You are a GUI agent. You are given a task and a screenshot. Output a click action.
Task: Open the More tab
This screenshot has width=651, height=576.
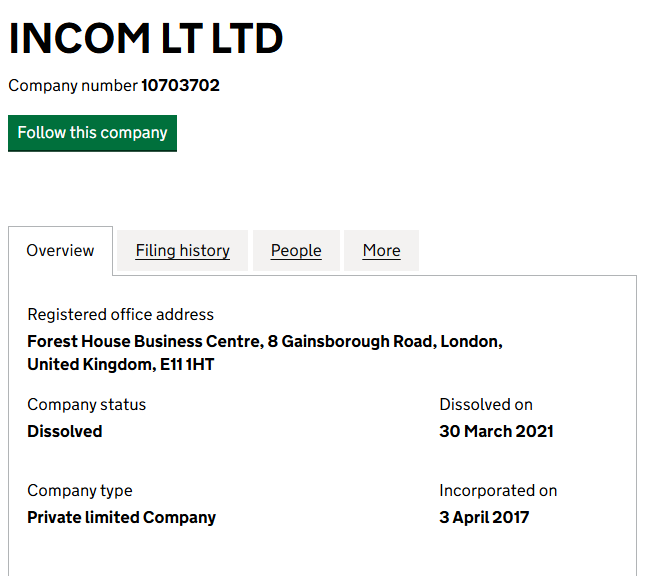(x=381, y=250)
